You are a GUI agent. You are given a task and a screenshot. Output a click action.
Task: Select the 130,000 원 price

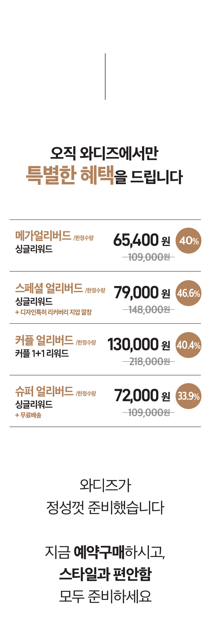point(139,344)
